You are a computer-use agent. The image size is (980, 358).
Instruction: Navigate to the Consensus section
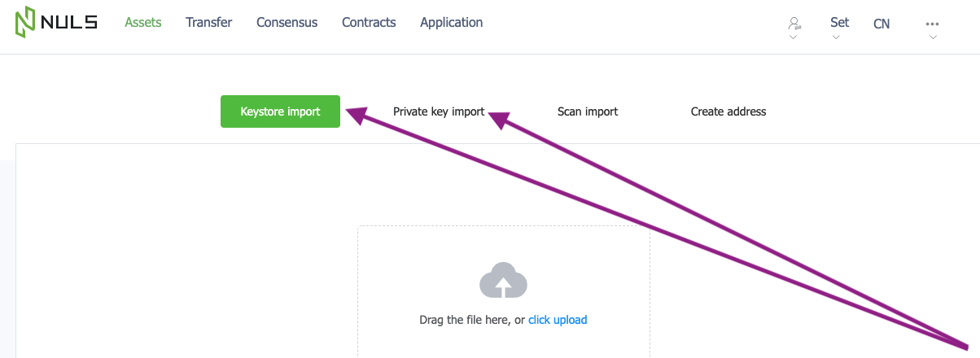[287, 23]
